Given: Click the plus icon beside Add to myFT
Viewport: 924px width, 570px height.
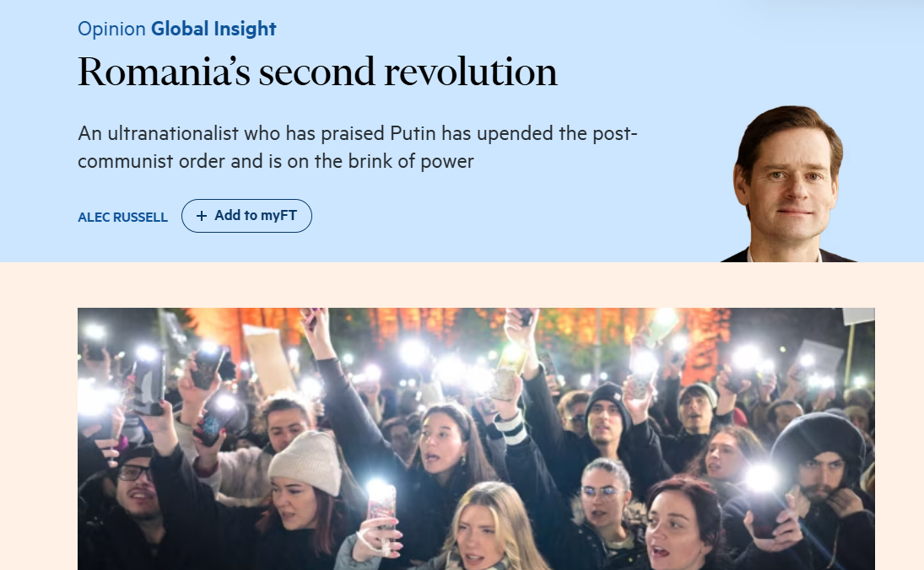Looking at the screenshot, I should click(x=202, y=216).
